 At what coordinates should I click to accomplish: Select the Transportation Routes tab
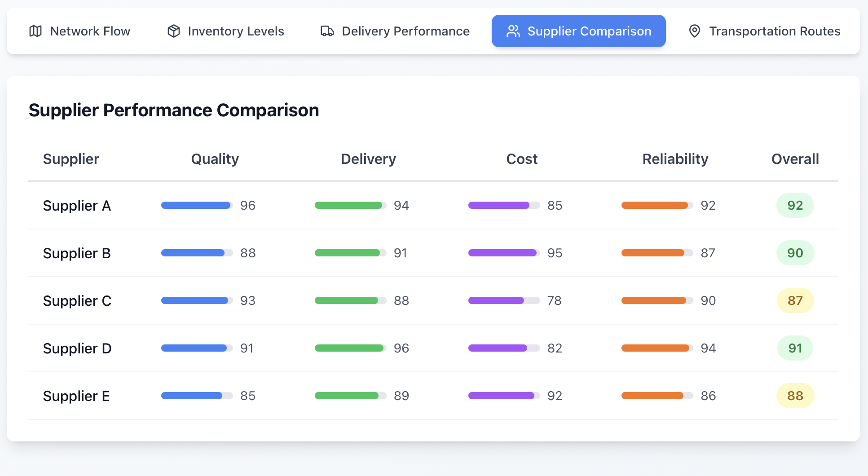tap(764, 31)
